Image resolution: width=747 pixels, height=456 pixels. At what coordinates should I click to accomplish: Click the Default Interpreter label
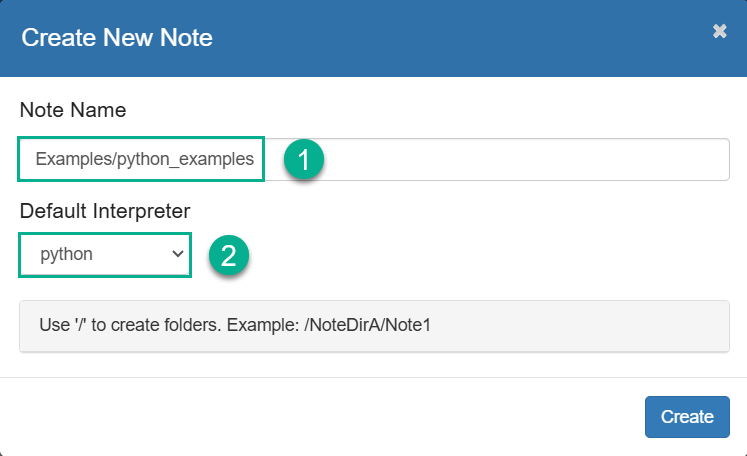(105, 211)
